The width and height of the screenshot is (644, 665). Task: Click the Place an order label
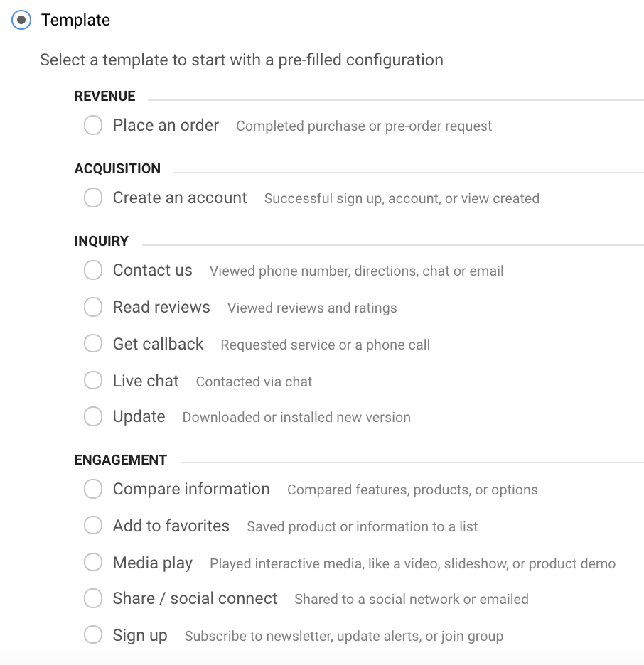tap(166, 126)
